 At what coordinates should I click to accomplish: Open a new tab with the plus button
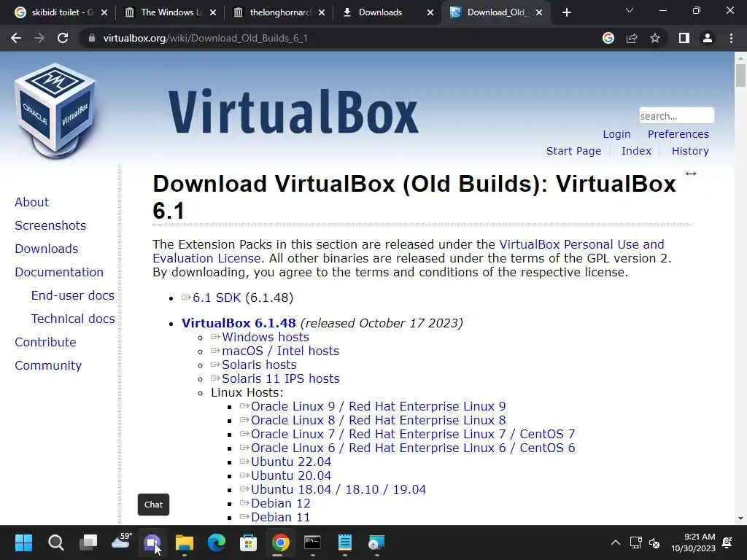[566, 12]
